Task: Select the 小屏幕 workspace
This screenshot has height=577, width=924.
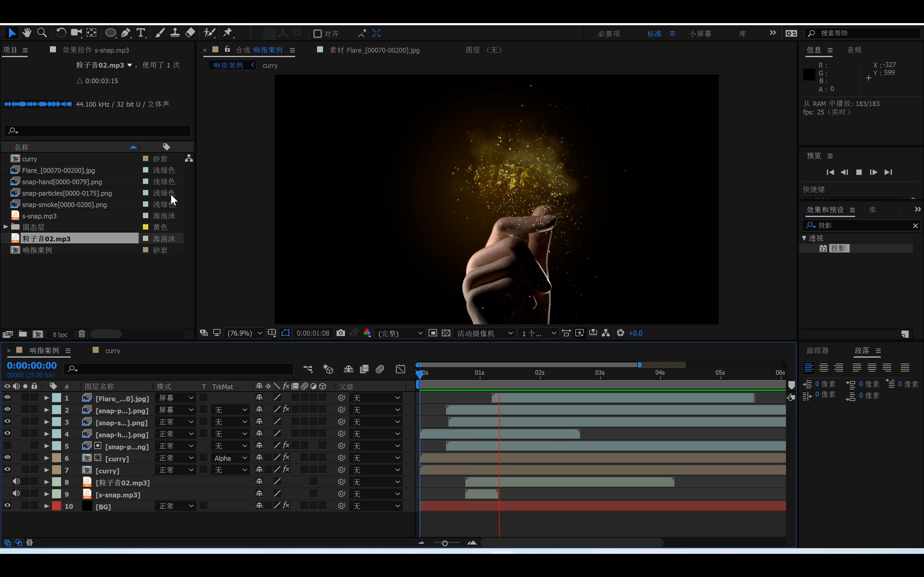Action: tap(700, 34)
